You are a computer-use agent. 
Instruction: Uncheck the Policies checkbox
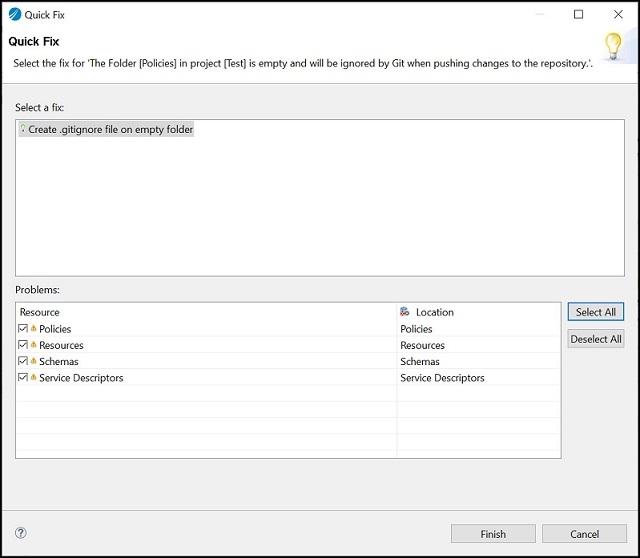23,329
